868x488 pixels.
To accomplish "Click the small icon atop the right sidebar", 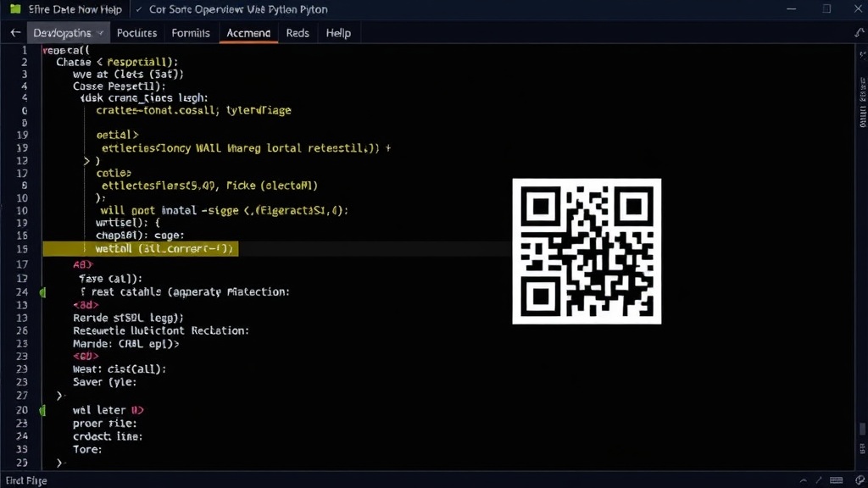I will pyautogui.click(x=862, y=55).
